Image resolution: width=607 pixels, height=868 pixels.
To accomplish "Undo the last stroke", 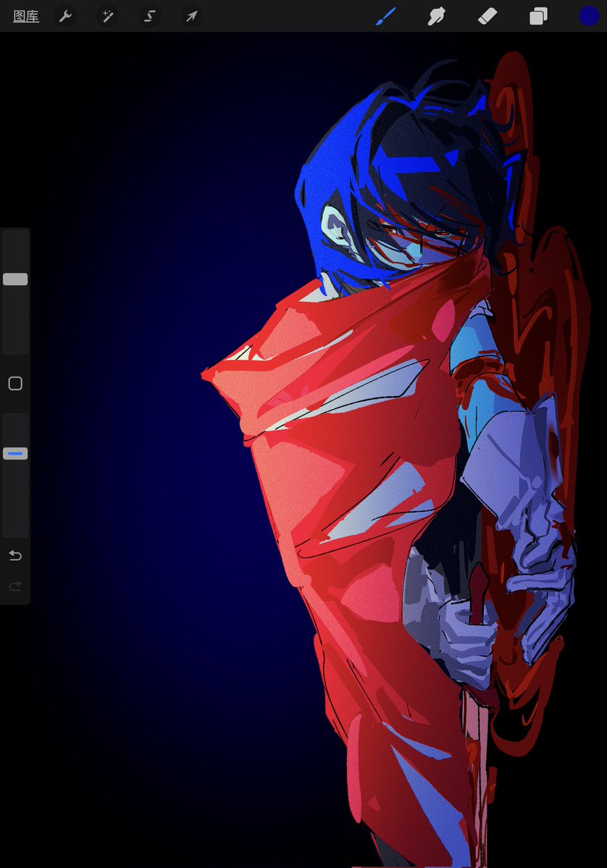I will (x=15, y=555).
